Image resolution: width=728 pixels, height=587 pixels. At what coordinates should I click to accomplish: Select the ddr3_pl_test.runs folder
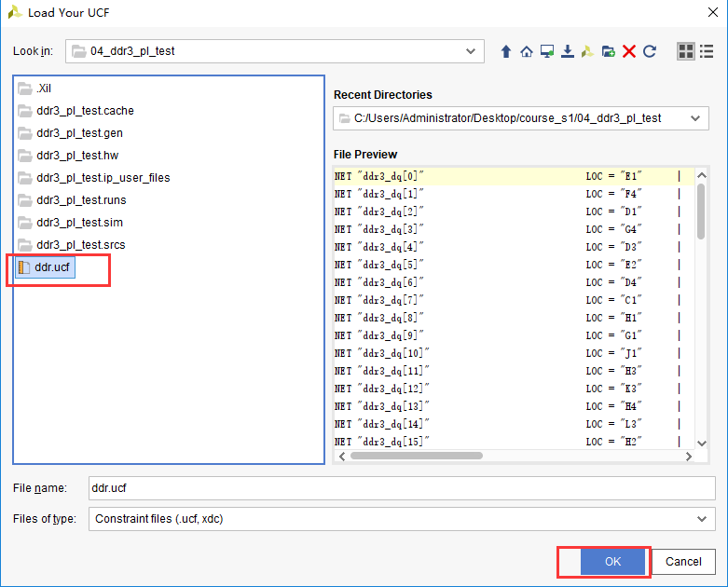(x=72, y=199)
